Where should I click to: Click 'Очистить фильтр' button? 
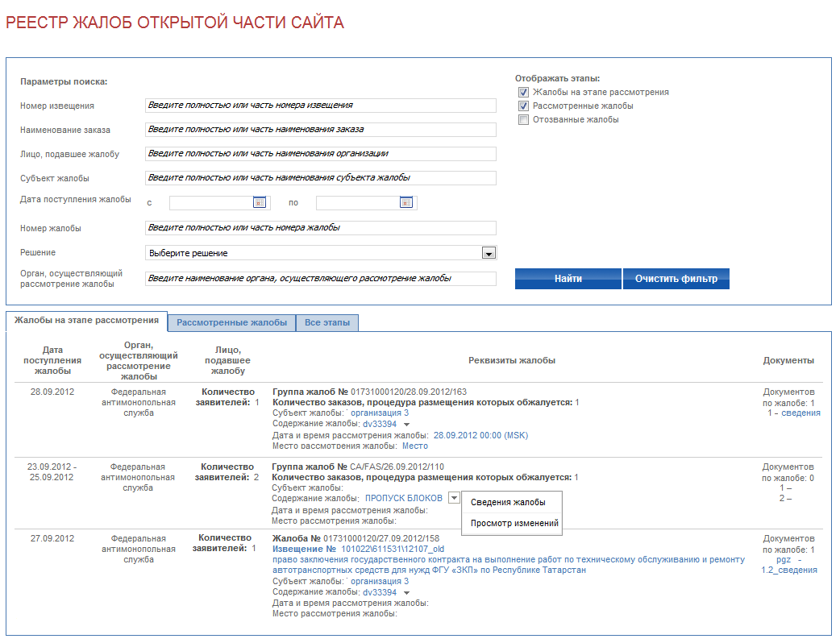pos(676,279)
